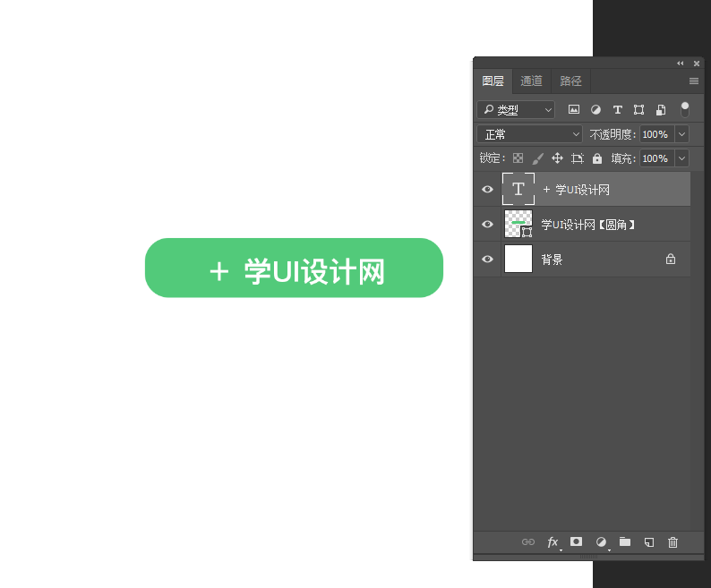Viewport: 711px width, 588px height.
Task: Open the layers panel flyout menu
Action: coord(694,81)
